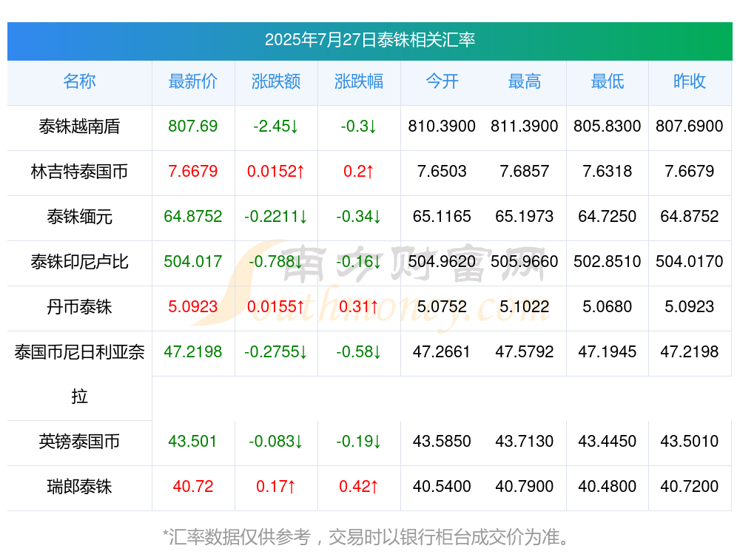
Task: Click the row name 丹币泰铢
Action: [x=79, y=307]
